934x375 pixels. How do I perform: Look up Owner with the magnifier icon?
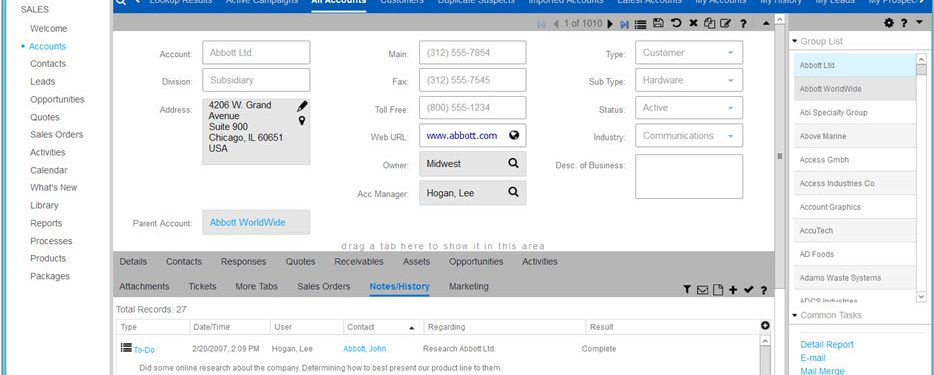coord(513,163)
